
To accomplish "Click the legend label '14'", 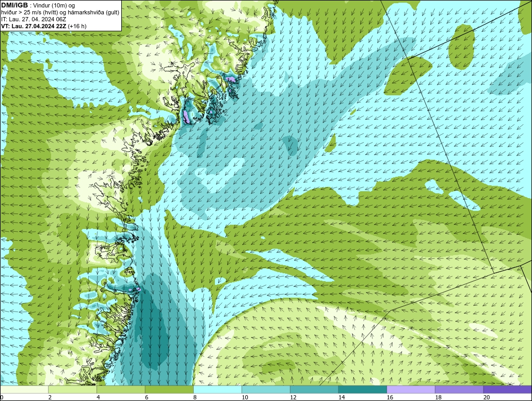I will [x=342, y=397].
